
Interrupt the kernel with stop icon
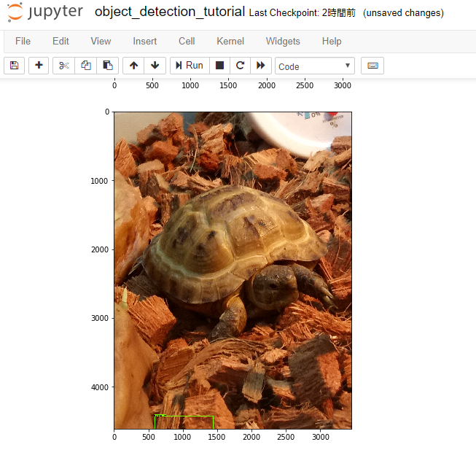219,66
